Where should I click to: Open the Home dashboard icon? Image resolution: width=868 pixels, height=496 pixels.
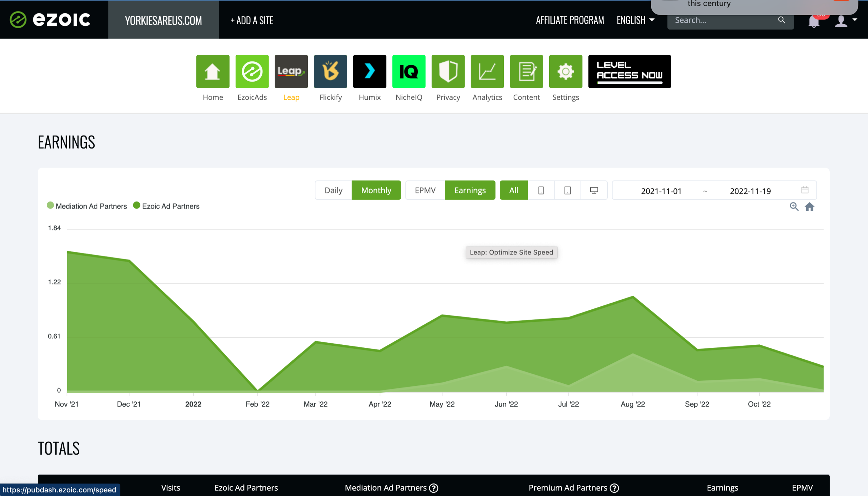coord(213,71)
